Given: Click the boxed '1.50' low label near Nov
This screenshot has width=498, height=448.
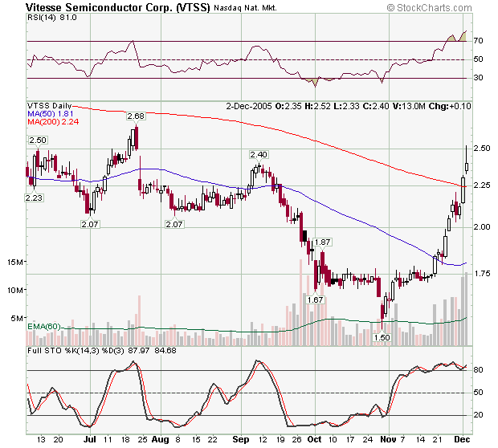Looking at the screenshot, I should [382, 337].
